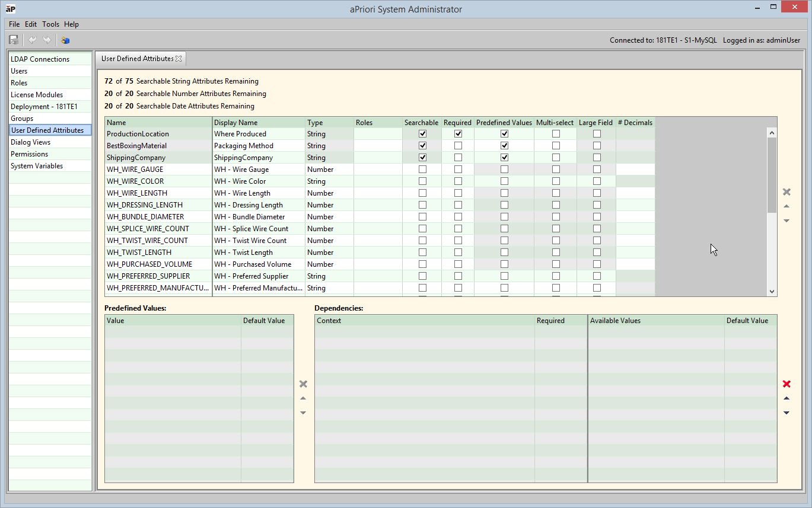The width and height of the screenshot is (812, 508).
Task: Click the Type column header
Action: click(329, 123)
